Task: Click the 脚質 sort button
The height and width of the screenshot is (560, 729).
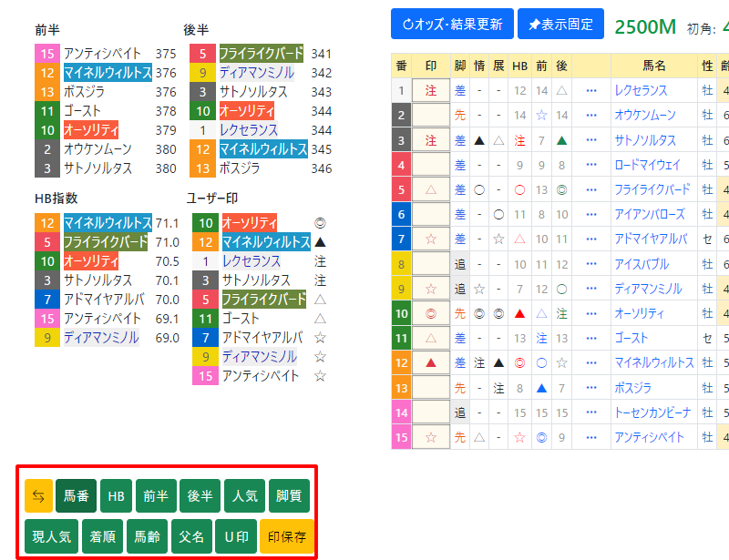Action: [x=289, y=496]
